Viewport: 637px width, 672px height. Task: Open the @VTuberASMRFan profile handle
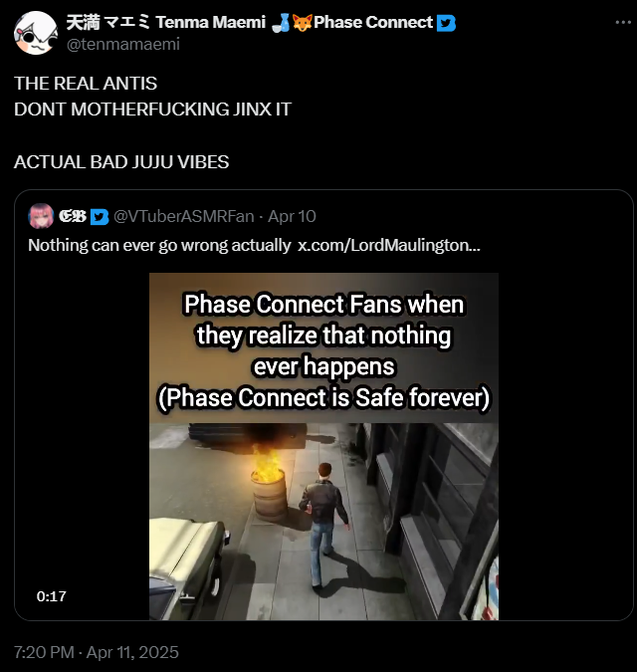click(184, 216)
